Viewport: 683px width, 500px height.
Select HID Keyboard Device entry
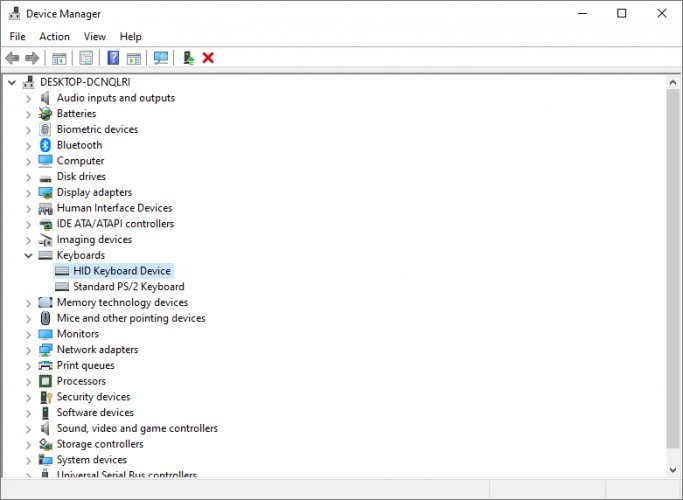(121, 271)
